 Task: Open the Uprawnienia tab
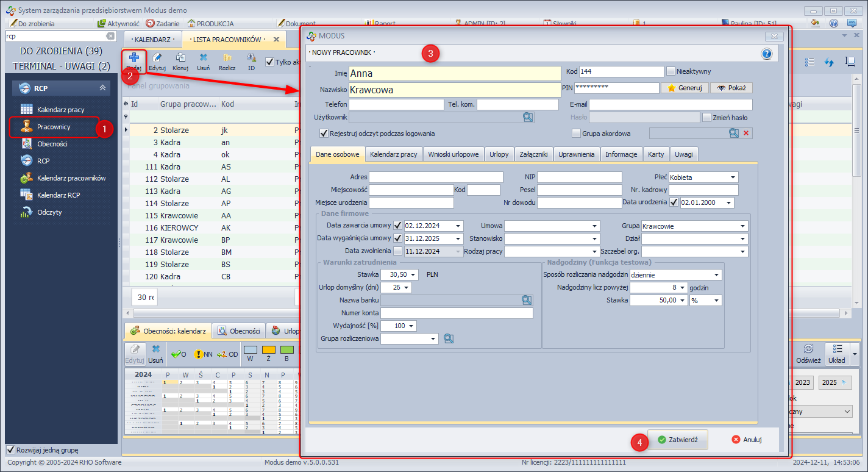(576, 154)
